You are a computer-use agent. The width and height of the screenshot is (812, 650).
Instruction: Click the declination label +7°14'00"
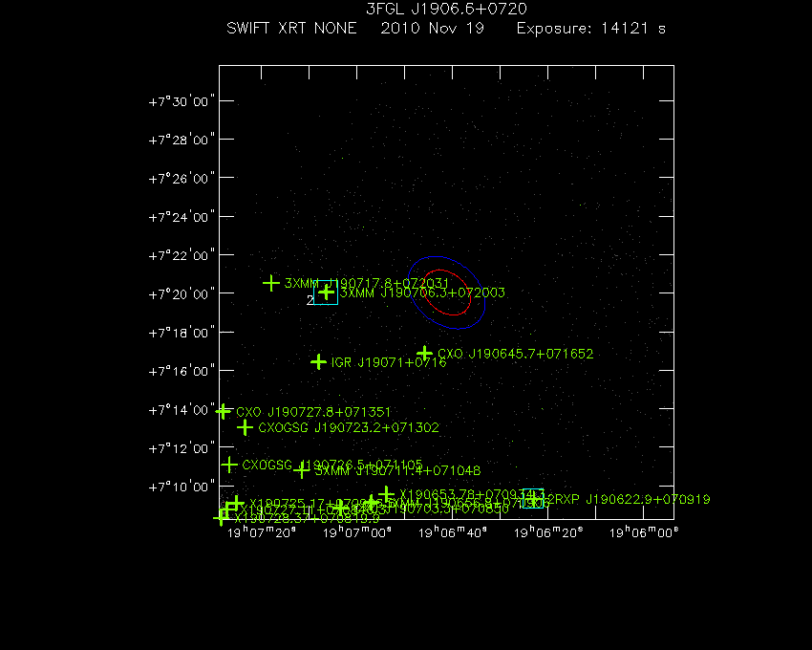(182, 410)
